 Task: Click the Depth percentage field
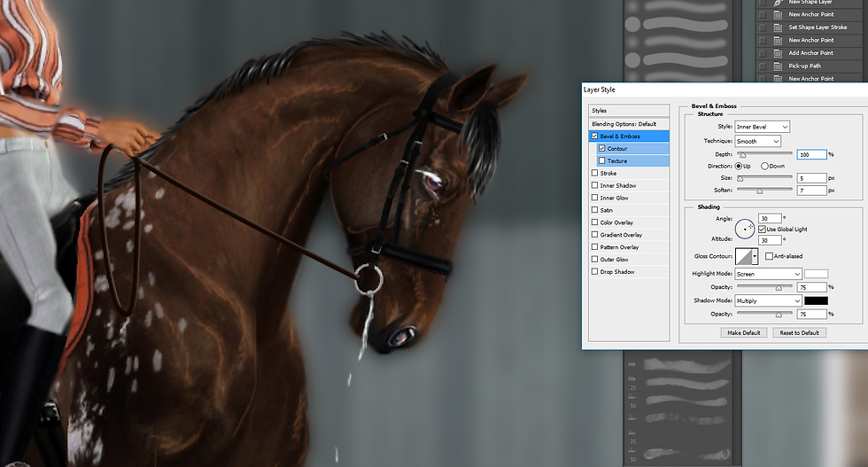pos(811,154)
